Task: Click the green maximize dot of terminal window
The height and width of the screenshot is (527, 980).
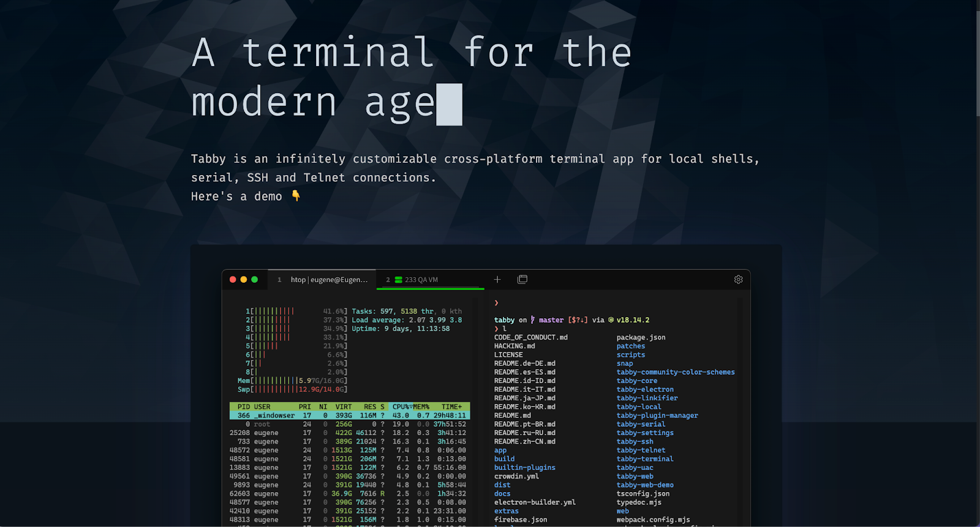Action: pos(254,279)
